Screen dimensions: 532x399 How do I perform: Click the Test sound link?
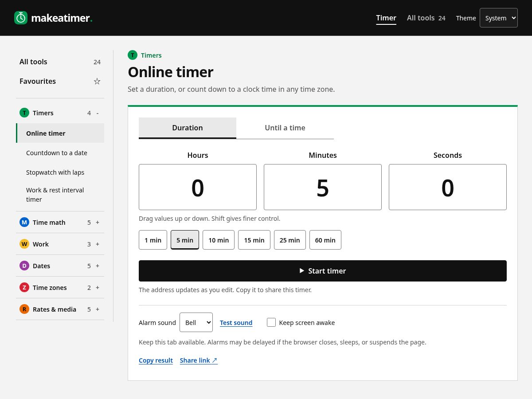(x=236, y=323)
